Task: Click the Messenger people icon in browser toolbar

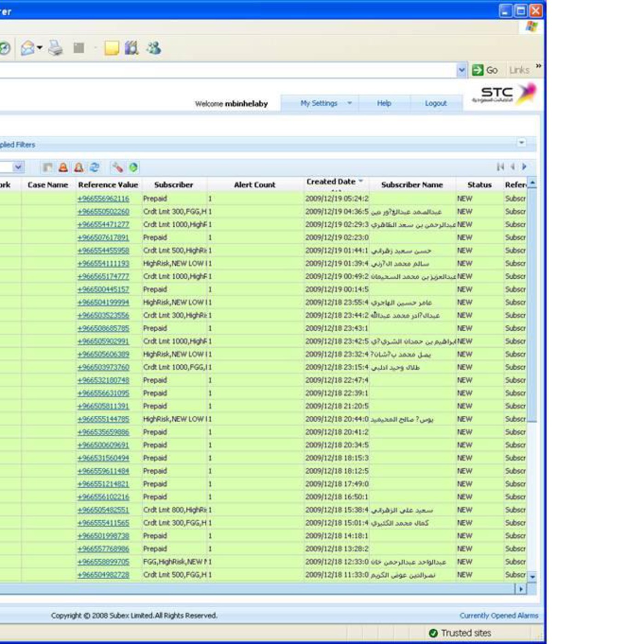Action: pos(154,48)
